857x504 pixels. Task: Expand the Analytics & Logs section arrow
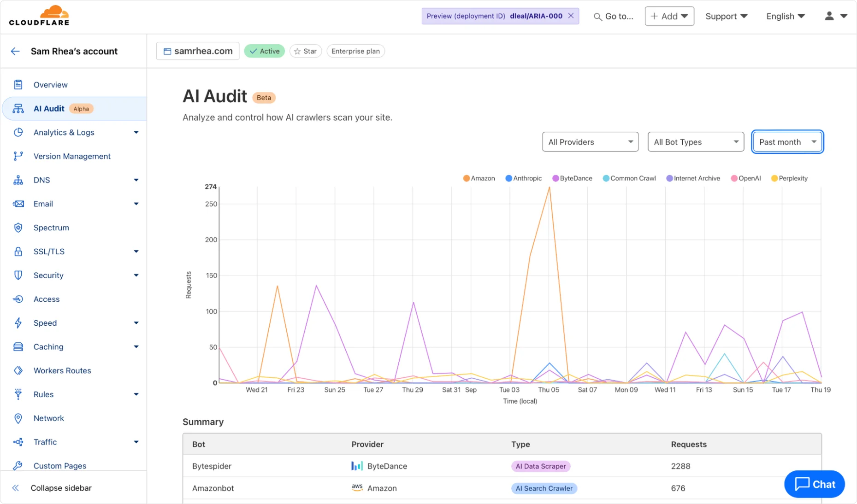(x=136, y=133)
